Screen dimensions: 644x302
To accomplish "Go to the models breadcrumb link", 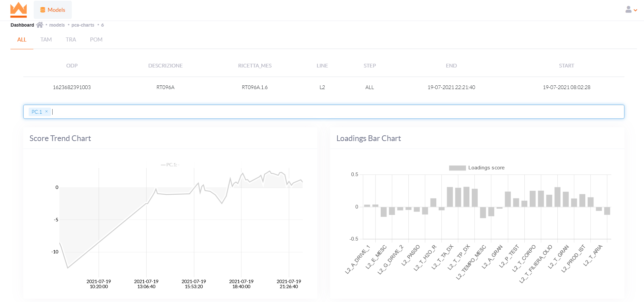I will tap(57, 25).
